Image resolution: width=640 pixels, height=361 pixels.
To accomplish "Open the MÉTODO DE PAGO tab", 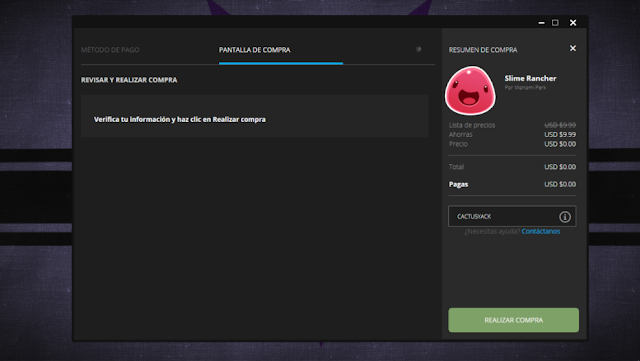I will pyautogui.click(x=110, y=50).
